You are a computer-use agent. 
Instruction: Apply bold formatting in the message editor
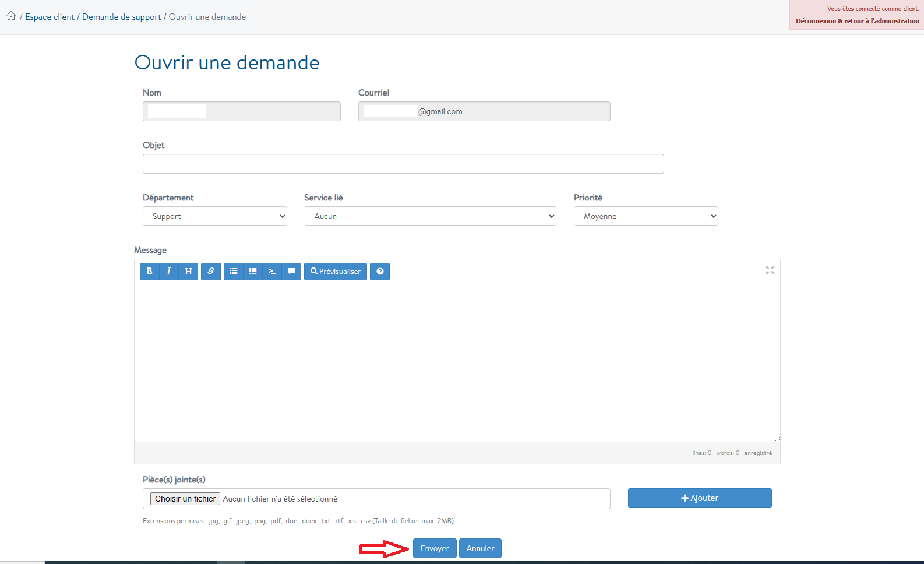(x=149, y=272)
